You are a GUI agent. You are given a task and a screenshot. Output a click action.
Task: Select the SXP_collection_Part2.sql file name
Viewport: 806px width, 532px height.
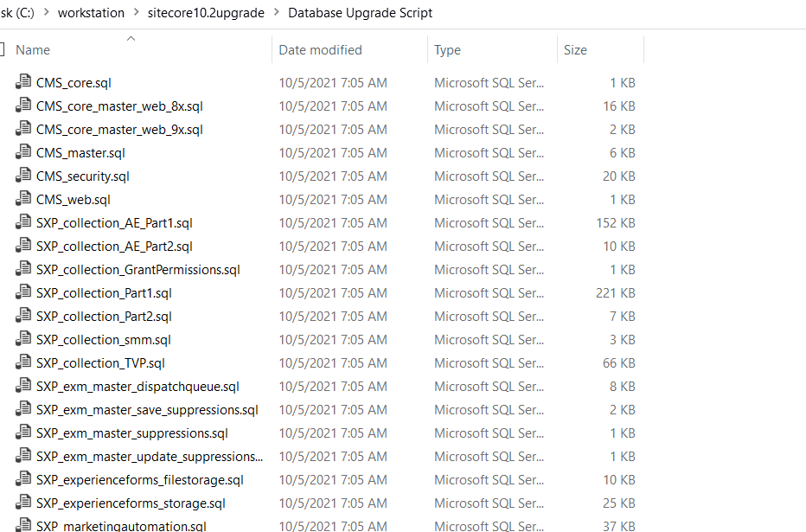click(x=104, y=317)
